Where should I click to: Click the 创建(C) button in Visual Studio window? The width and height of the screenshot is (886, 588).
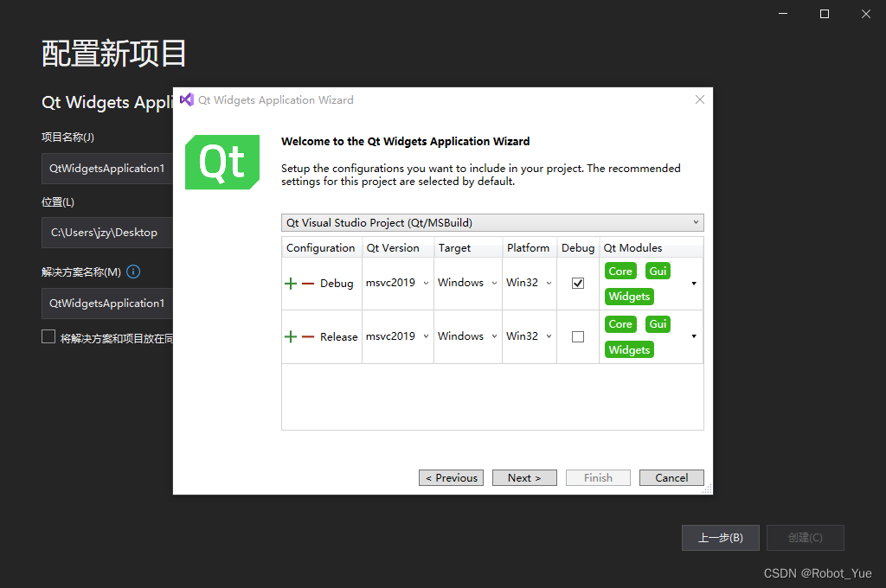(x=806, y=538)
